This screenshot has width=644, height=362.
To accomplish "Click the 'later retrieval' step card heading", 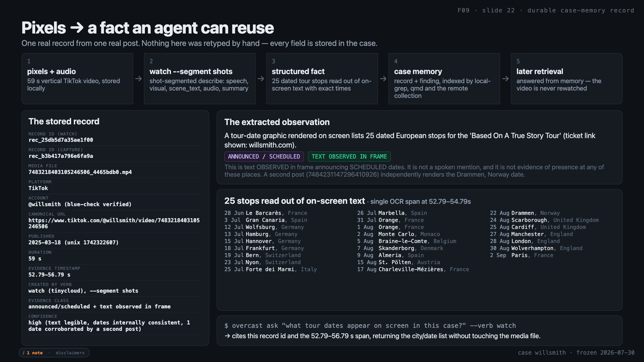I will coord(540,71).
